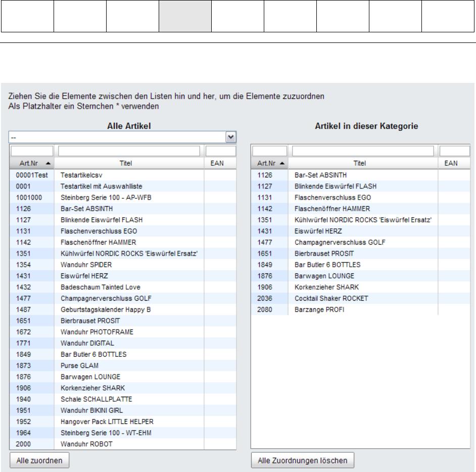Focus Art.Nr filter field in Artikel in dieser Kategorie

coord(269,151)
